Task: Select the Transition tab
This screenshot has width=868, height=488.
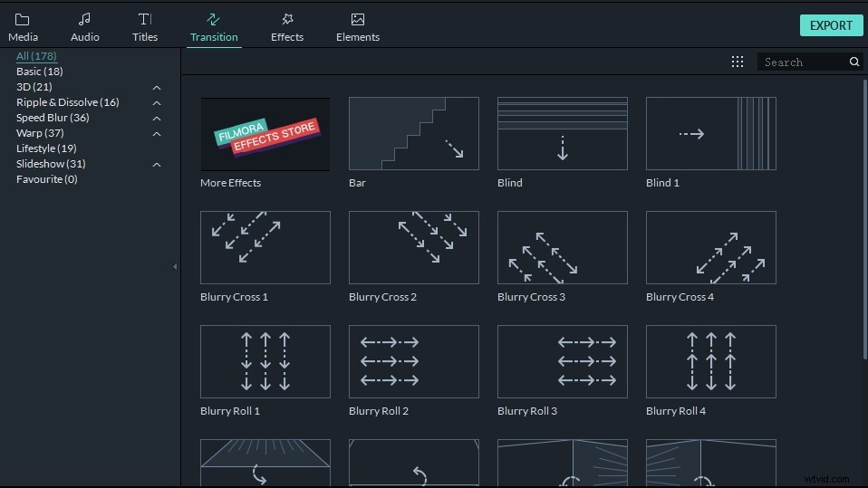Action: point(214,28)
